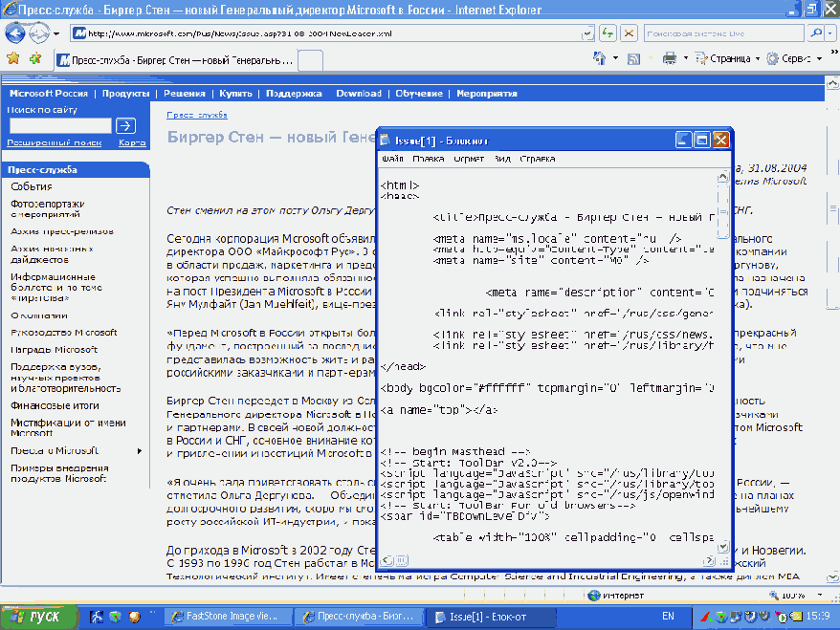Viewport: 840px width, 630px height.
Task: Click the address bar URL field
Action: [327, 33]
